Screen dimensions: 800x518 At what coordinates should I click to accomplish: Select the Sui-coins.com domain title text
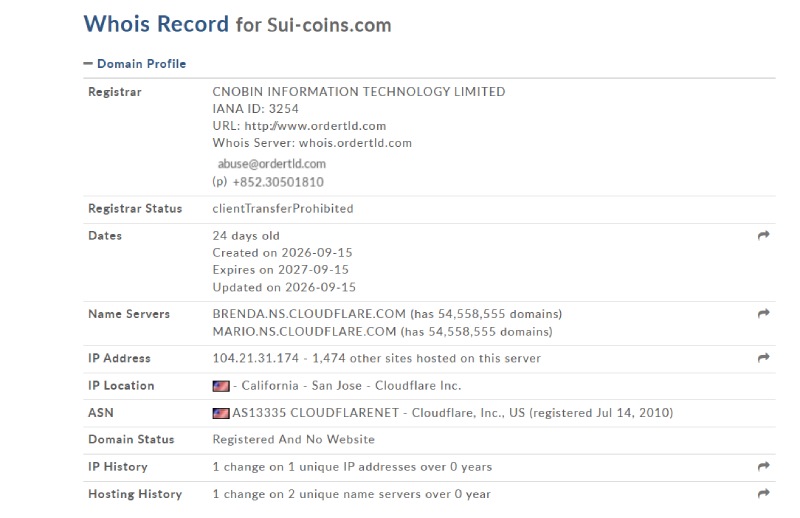(329, 25)
